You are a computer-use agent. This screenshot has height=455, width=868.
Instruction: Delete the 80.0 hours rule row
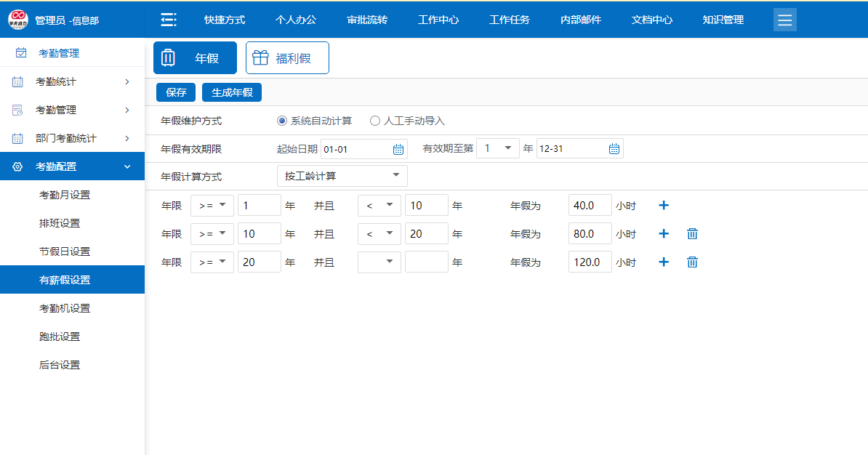pos(692,234)
